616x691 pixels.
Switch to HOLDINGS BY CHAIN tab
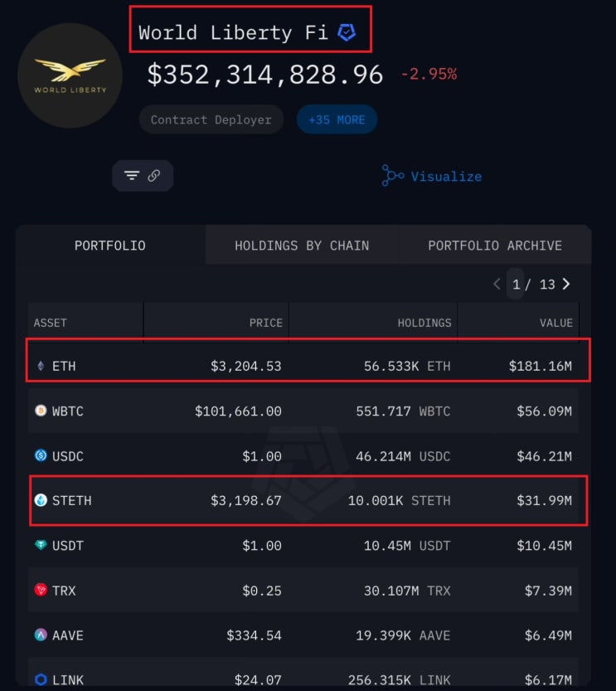tap(302, 246)
